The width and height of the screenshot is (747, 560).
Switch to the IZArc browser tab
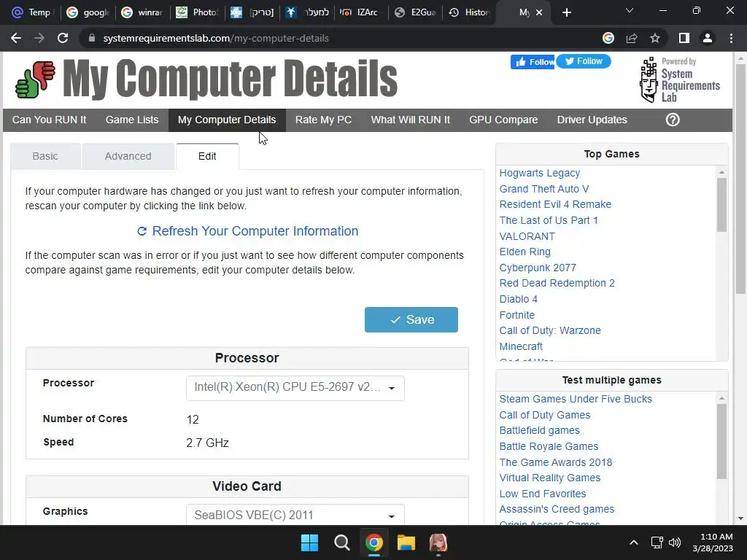coord(361,12)
